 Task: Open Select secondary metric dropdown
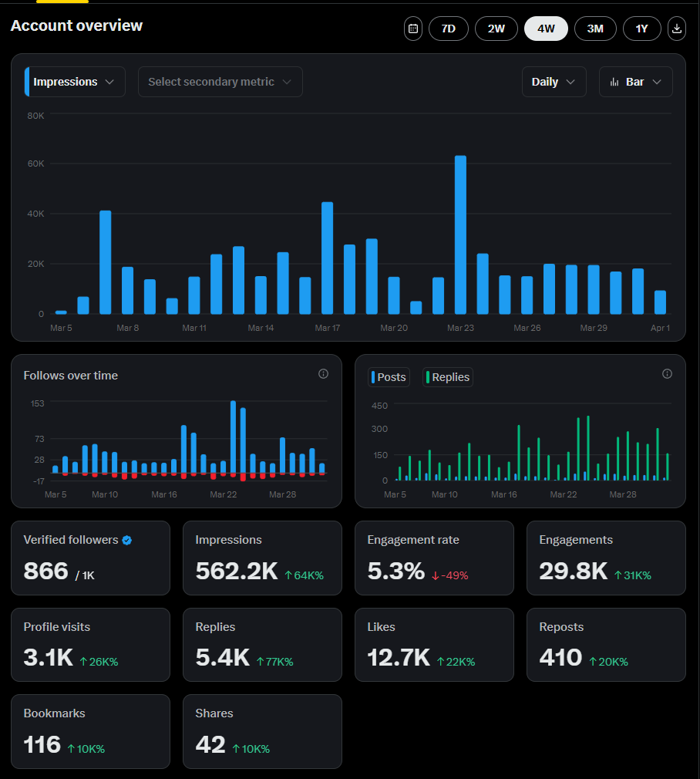[x=220, y=82]
